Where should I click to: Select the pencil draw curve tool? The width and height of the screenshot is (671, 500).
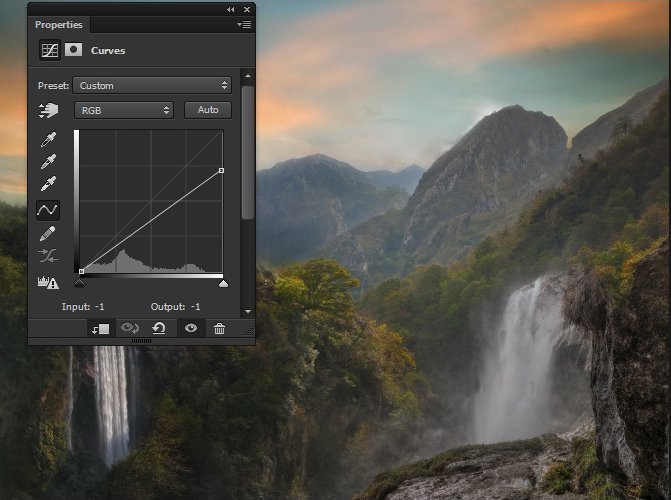(47, 233)
